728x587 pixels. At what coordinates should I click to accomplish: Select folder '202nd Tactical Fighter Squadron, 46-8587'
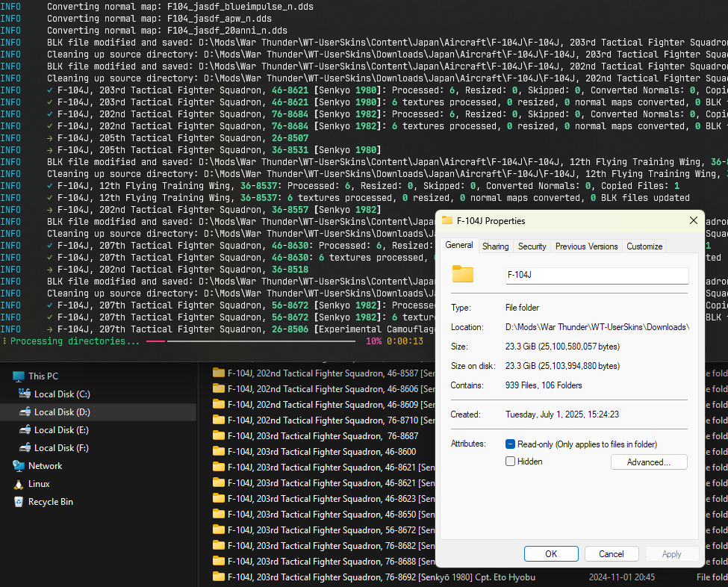332,373
